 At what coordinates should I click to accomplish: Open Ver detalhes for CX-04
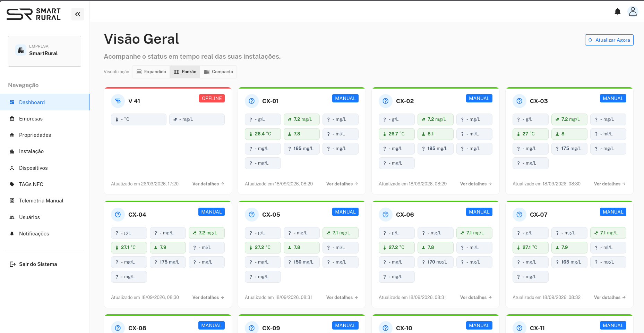[x=208, y=297]
